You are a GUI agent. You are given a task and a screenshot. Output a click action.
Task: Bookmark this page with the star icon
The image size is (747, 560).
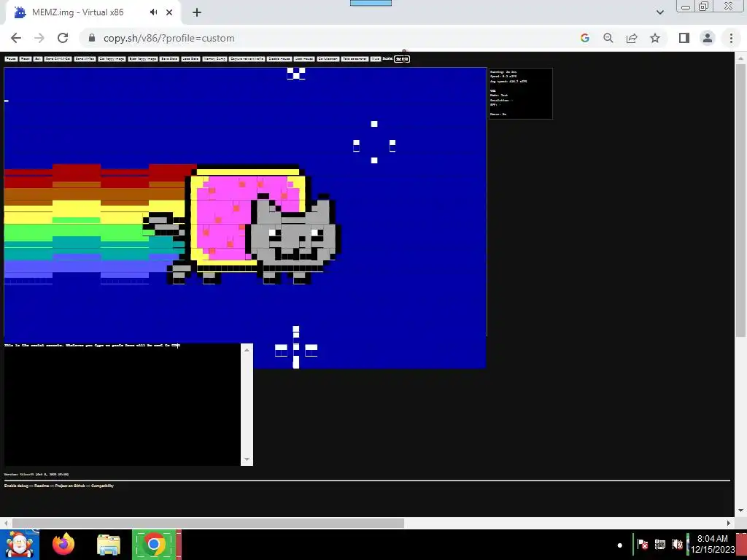coord(655,38)
